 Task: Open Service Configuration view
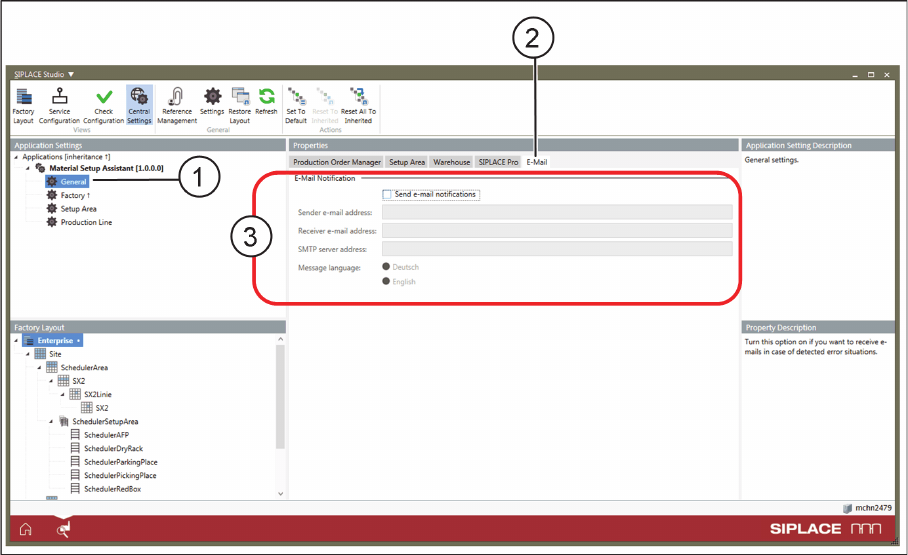click(x=59, y=105)
